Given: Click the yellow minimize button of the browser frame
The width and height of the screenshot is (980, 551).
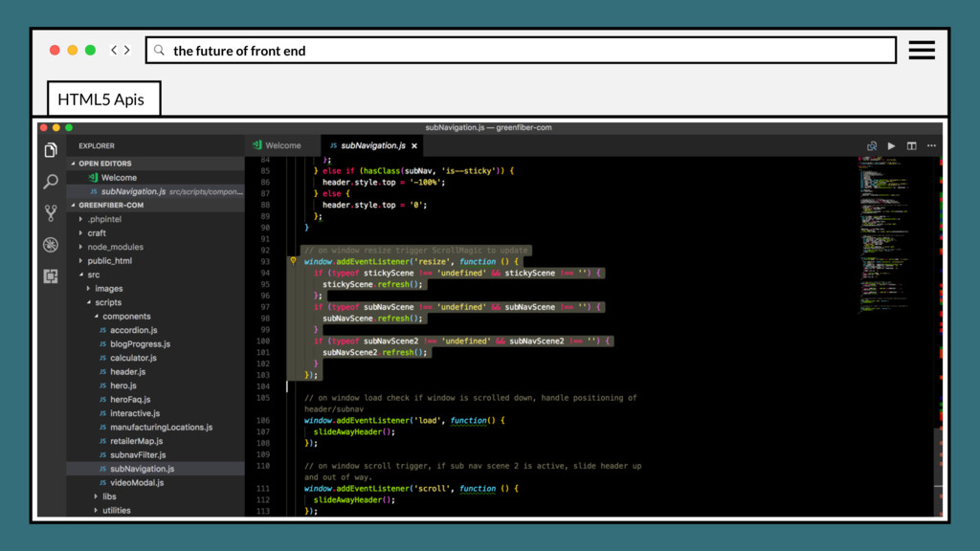Looking at the screenshot, I should pos(73,50).
